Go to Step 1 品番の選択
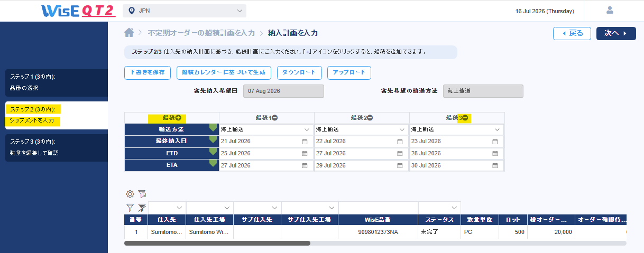The image size is (644, 253). pos(57,82)
